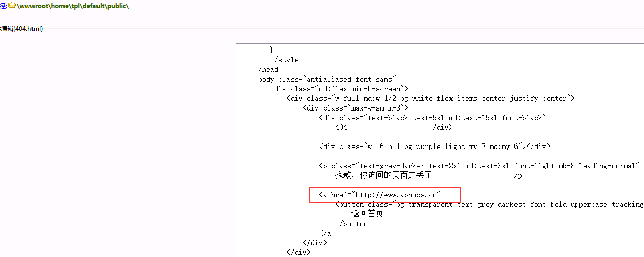Click the bg-purple-light divider div line

coord(434,146)
